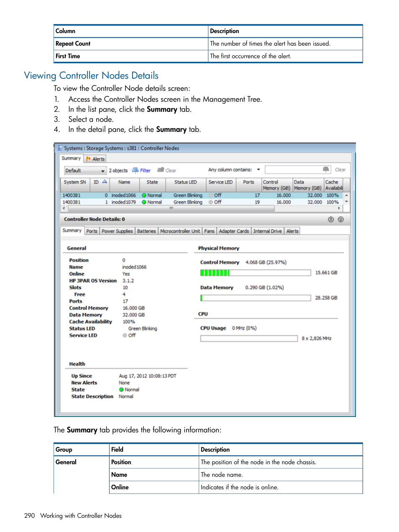The image size is (399, 532).
Task: Click the ID column sort arrow
Action: point(105,182)
